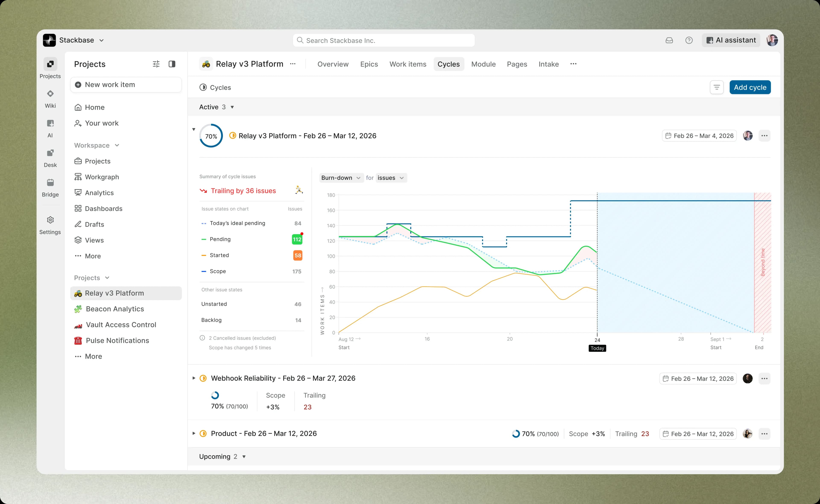Open Workgraph in sidebar

tap(126, 177)
